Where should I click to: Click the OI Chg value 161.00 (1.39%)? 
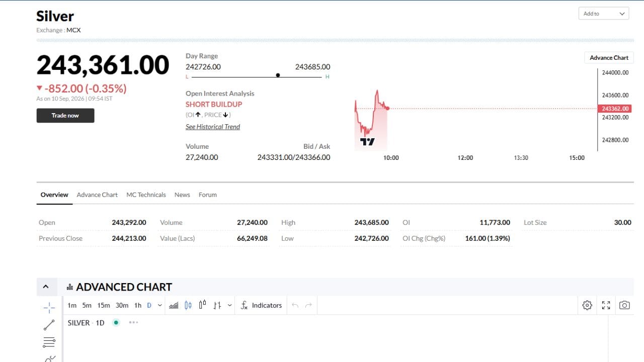click(488, 238)
